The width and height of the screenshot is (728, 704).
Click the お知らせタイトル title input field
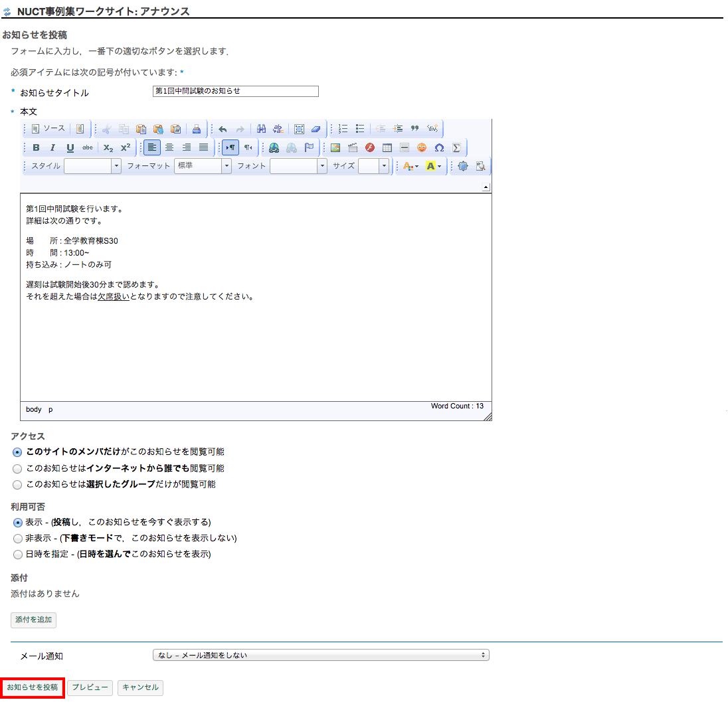click(x=235, y=91)
